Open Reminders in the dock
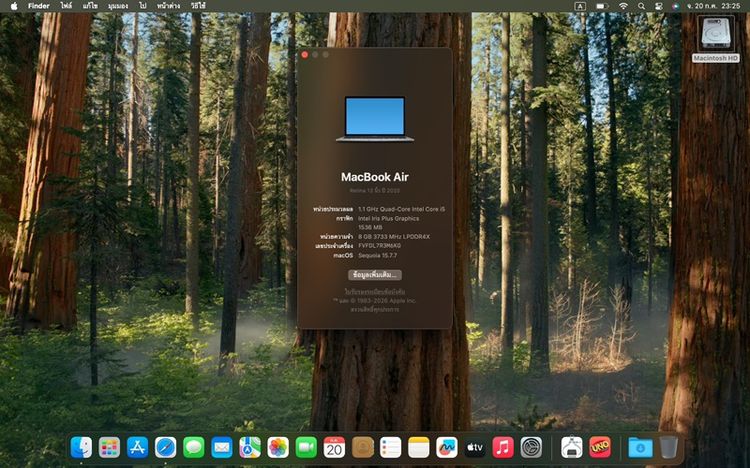The height and width of the screenshot is (468, 750). [x=390, y=447]
